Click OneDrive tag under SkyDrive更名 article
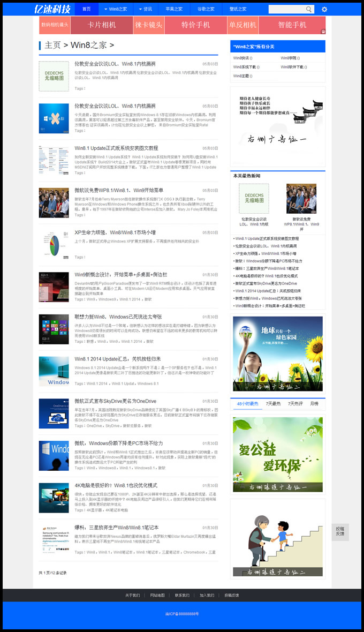The height and width of the screenshot is (632, 364). coord(94,426)
